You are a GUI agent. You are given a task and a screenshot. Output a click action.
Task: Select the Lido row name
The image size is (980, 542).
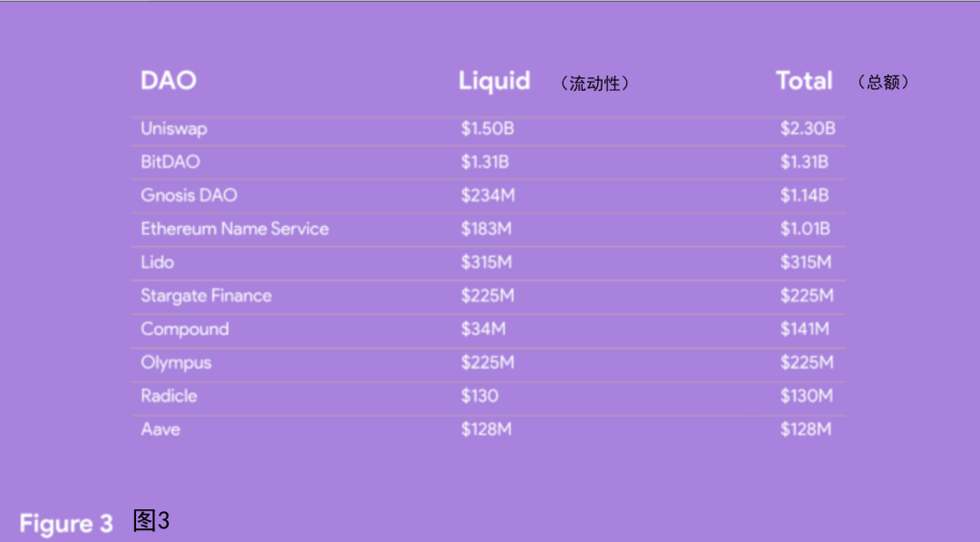157,262
